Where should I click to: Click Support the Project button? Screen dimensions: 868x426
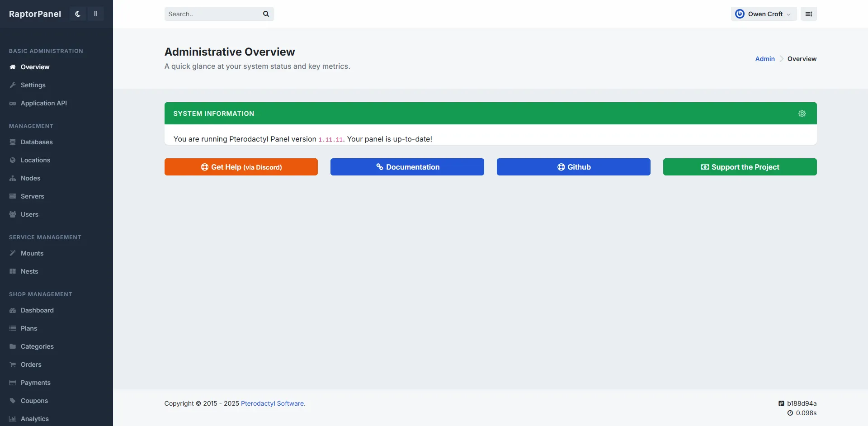click(x=740, y=167)
